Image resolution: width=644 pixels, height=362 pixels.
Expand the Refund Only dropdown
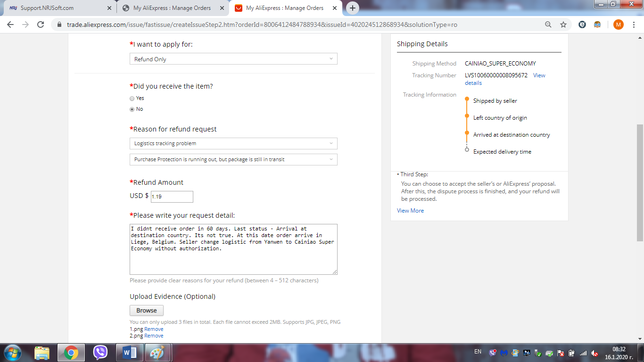coord(233,59)
